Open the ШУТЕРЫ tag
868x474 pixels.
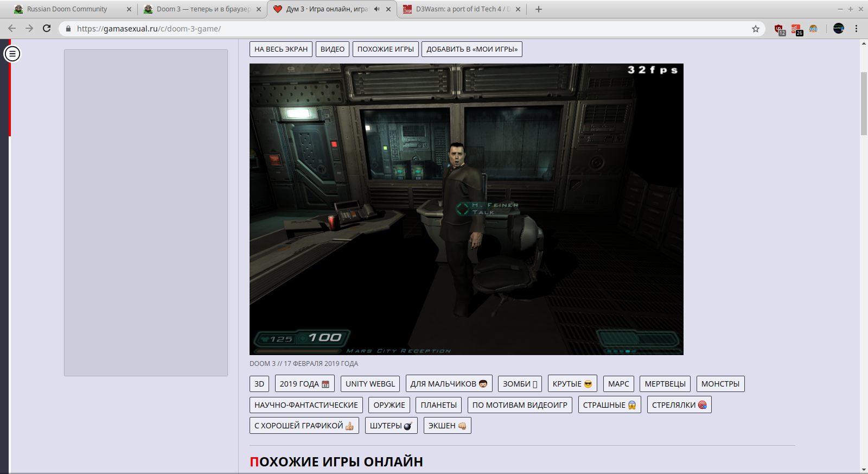[391, 426]
